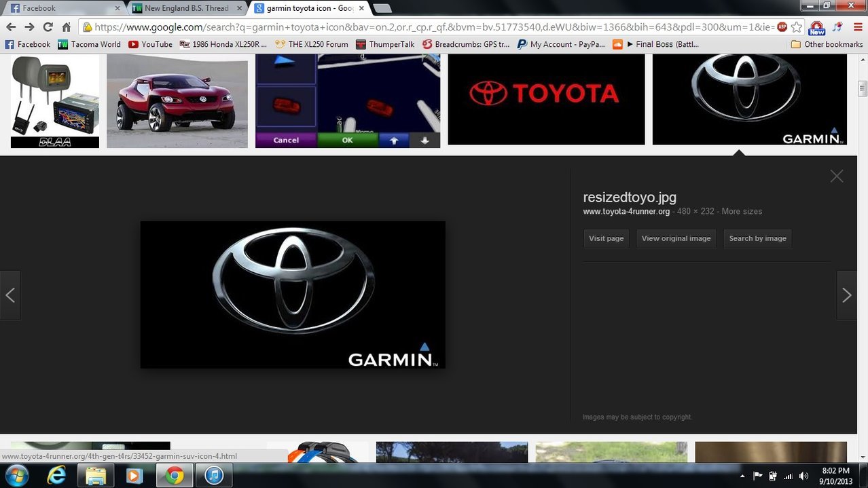Image resolution: width=868 pixels, height=488 pixels.
Task: Show hidden system tray icons
Action: [742, 476]
